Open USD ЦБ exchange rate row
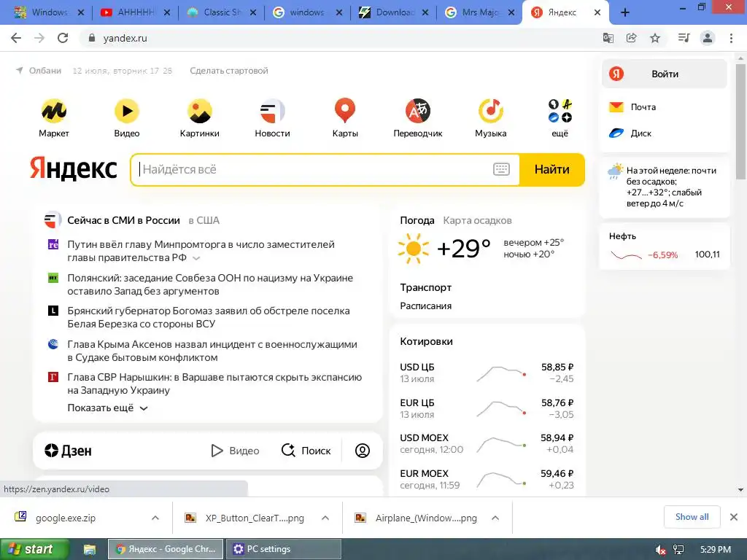The height and width of the screenshot is (560, 747). coord(487,373)
